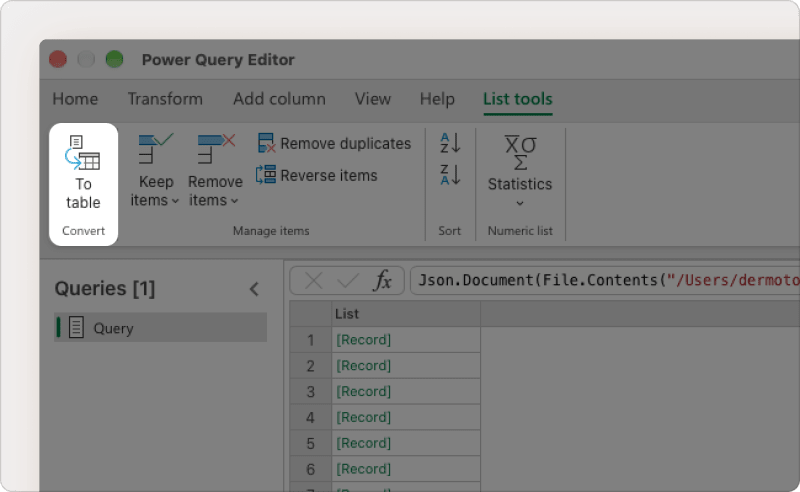Click Remove duplicates in Manage items

[x=334, y=143]
